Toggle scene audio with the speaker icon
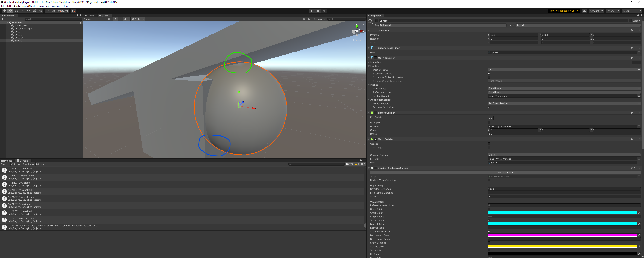Viewport: 644px width, 258px height. coord(120,19)
